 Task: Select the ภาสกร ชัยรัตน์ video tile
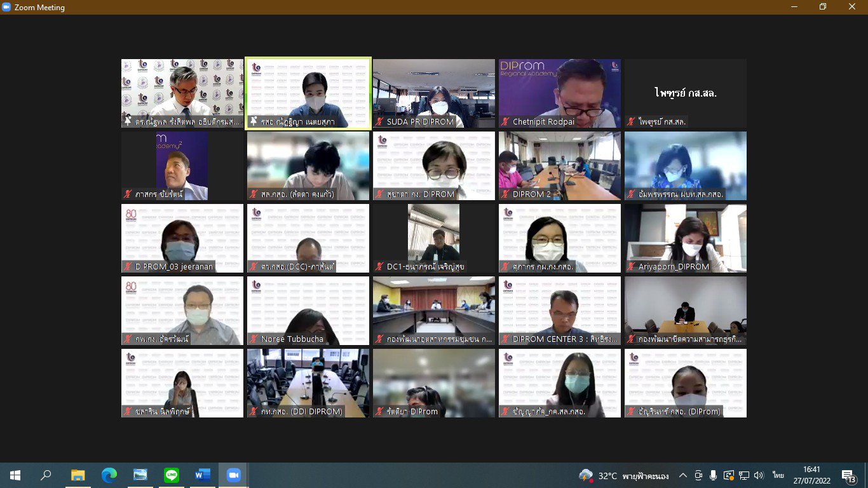click(182, 166)
